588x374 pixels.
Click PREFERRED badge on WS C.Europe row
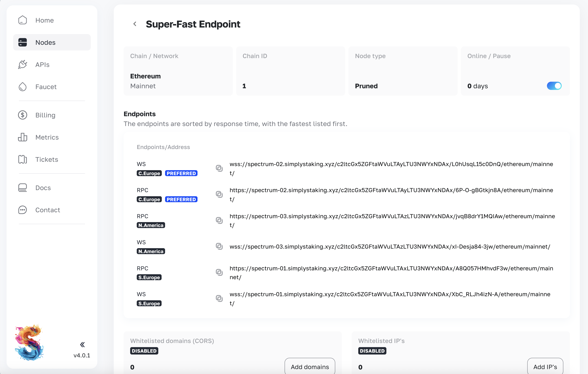[x=181, y=173]
